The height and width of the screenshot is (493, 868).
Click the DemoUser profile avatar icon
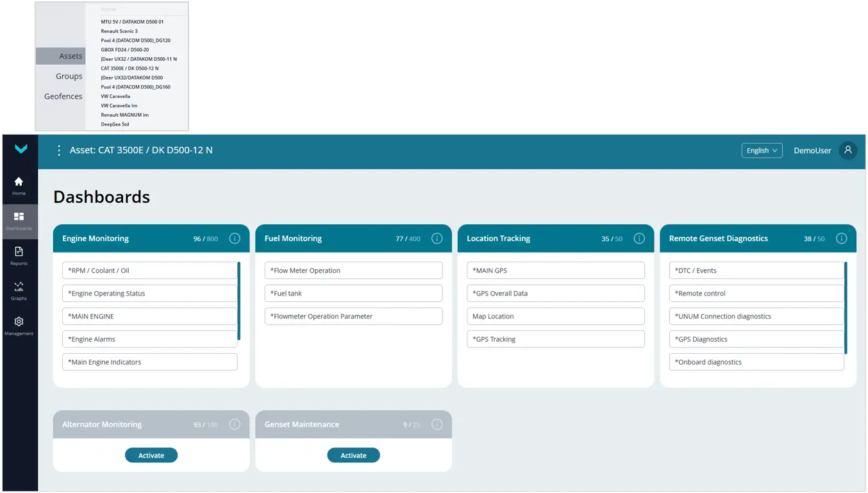point(847,150)
